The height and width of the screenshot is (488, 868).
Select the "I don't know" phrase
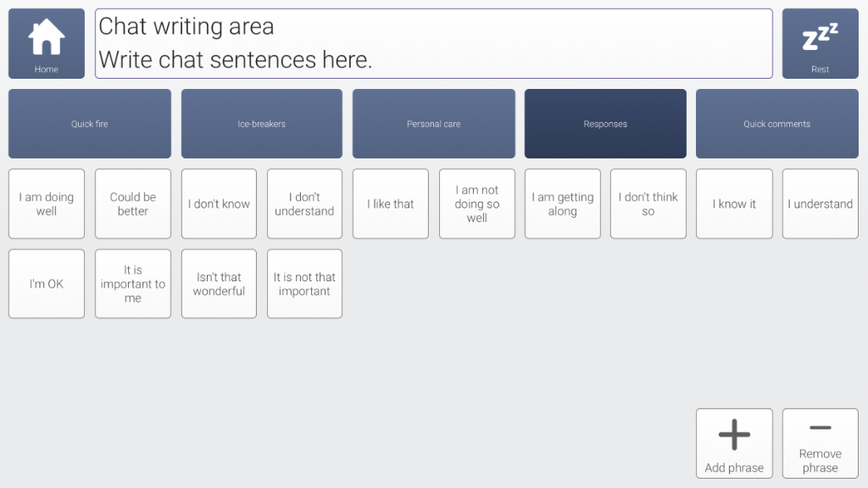click(x=219, y=204)
